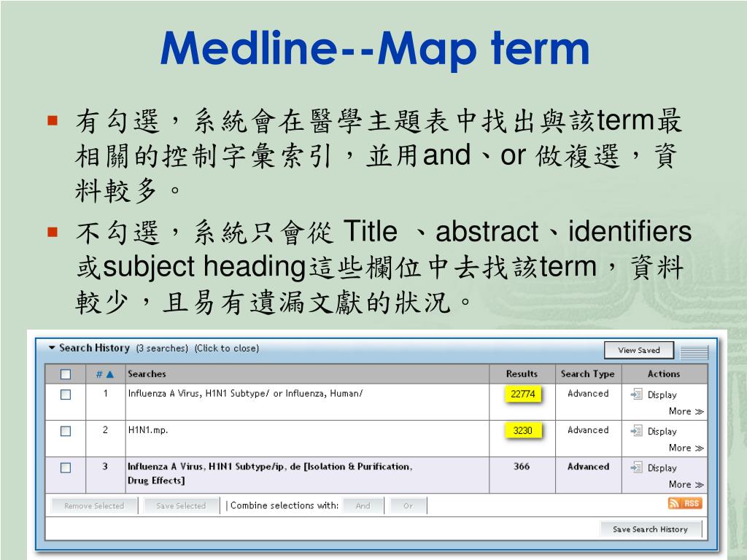Expand More options for H1N1.mp. row
Image resolution: width=747 pixels, height=560 pixels.
point(686,448)
